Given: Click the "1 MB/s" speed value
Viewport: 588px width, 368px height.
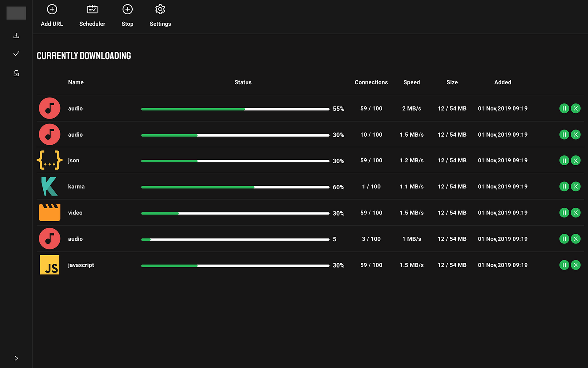Looking at the screenshot, I should 412,239.
